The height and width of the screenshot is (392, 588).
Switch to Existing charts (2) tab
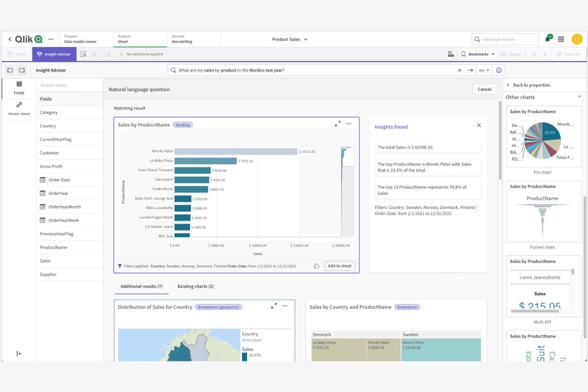click(195, 286)
